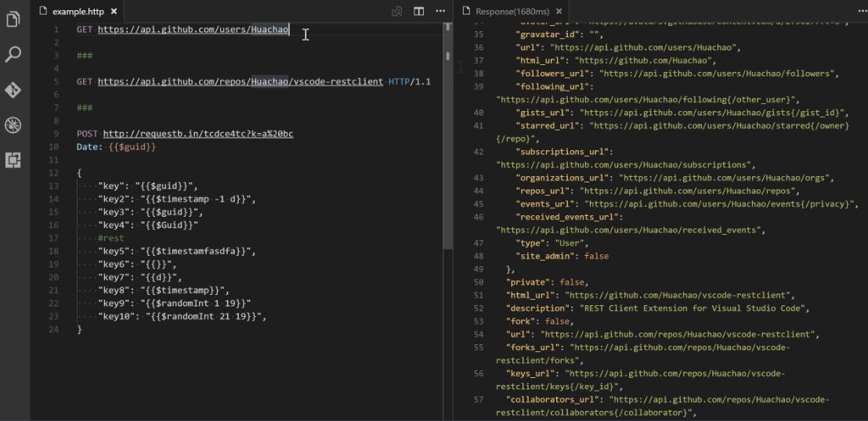The height and width of the screenshot is (421, 868).
Task: Open the Search view icon
Action: coord(13,54)
